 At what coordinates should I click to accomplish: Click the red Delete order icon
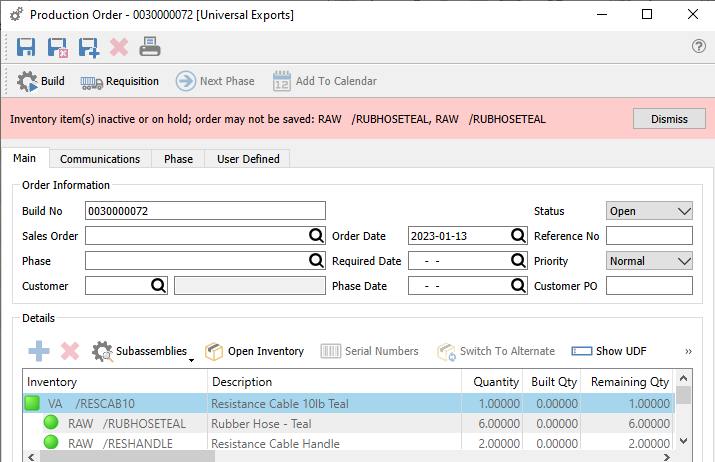tap(119, 47)
